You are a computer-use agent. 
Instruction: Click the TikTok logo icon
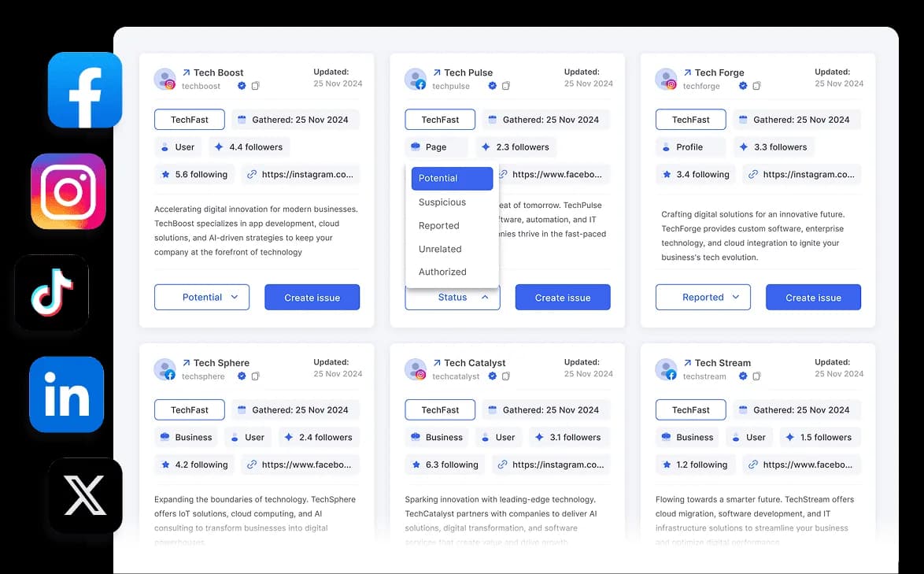(x=52, y=292)
